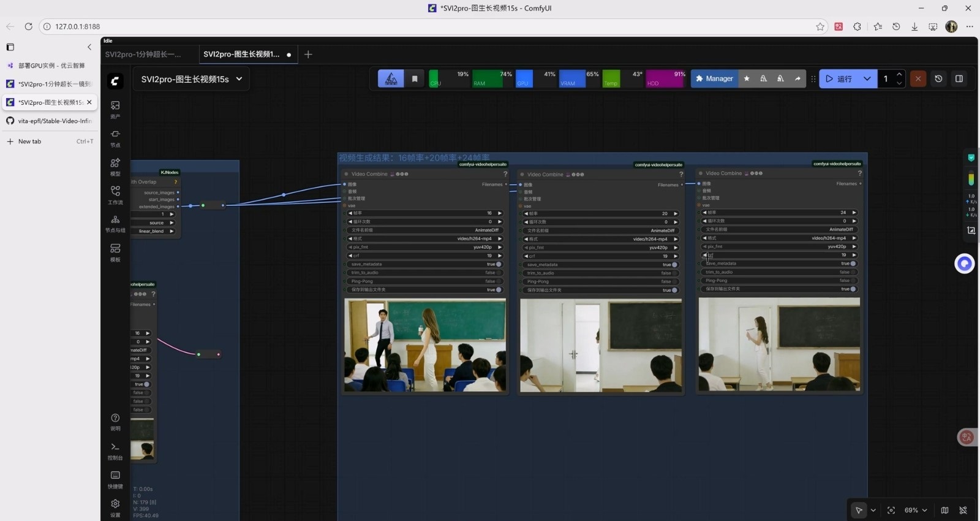Screen dimensions: 980x521
Task: Open the 69% zoom level dropdown
Action: (916, 510)
